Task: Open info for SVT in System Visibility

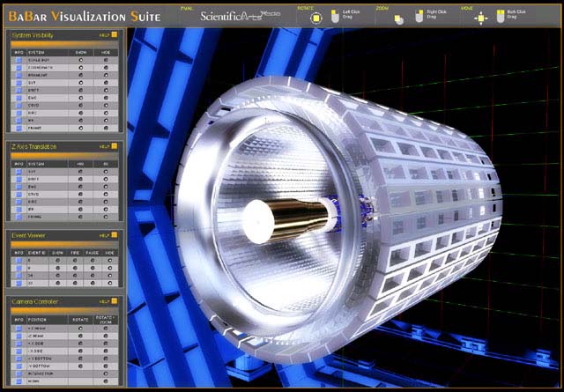Action: coord(19,83)
